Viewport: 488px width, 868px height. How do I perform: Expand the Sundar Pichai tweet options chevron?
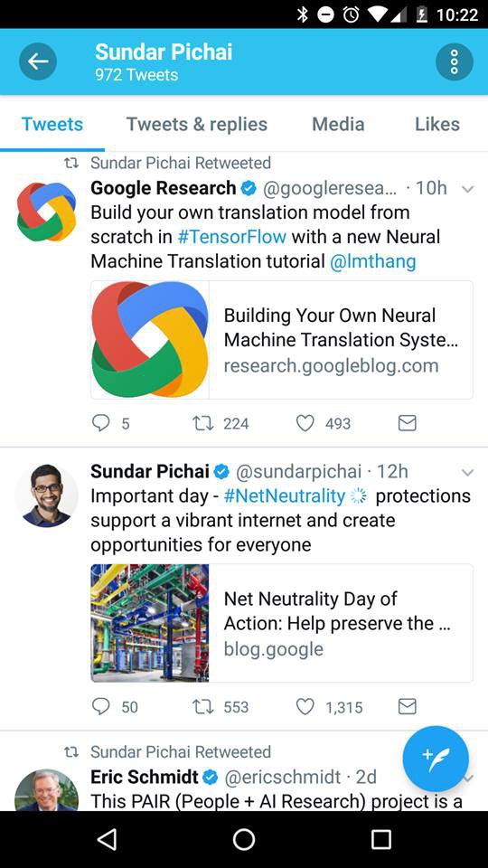467,473
